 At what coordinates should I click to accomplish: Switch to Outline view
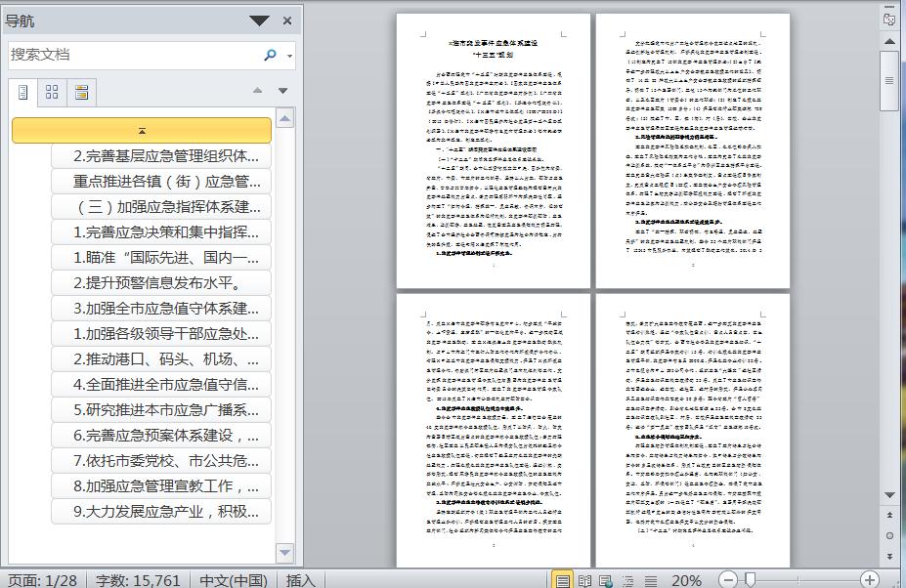(x=629, y=579)
